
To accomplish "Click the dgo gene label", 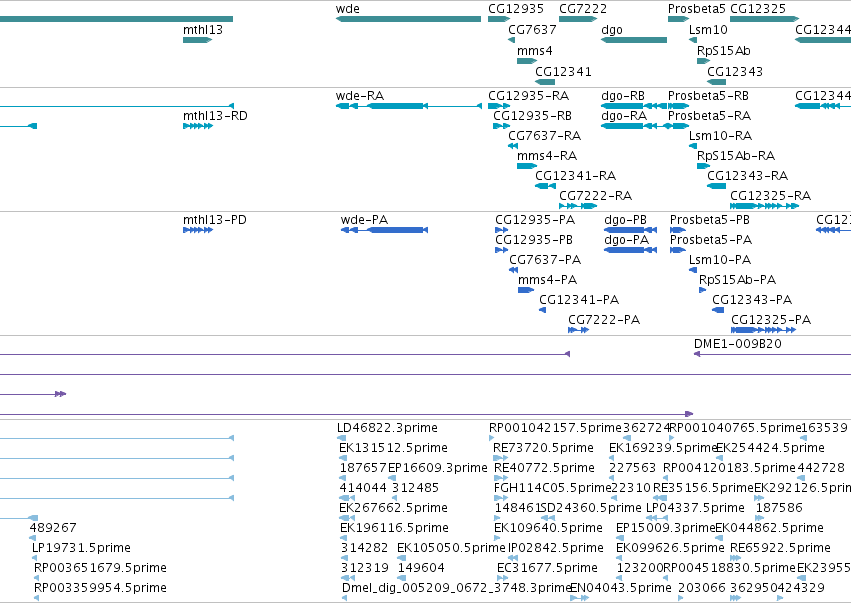I will (612, 30).
